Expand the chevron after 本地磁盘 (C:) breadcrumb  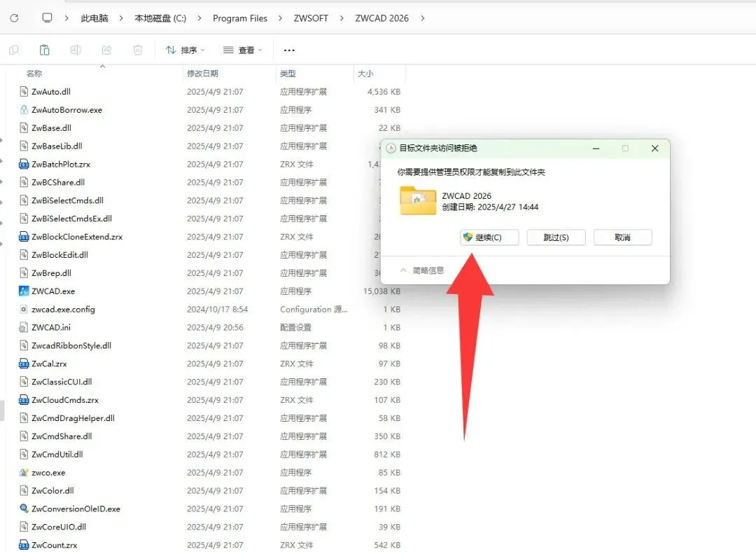199,18
